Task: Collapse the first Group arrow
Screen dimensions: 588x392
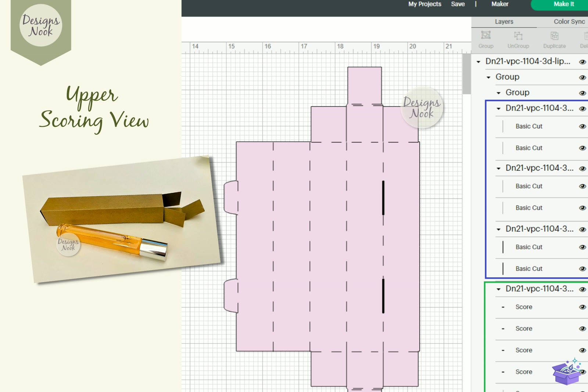Action: [488, 77]
